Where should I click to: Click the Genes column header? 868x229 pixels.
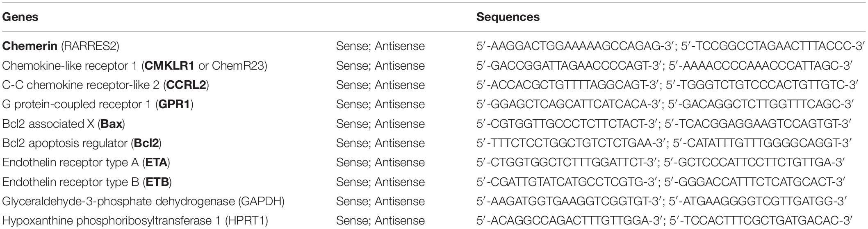[20, 17]
